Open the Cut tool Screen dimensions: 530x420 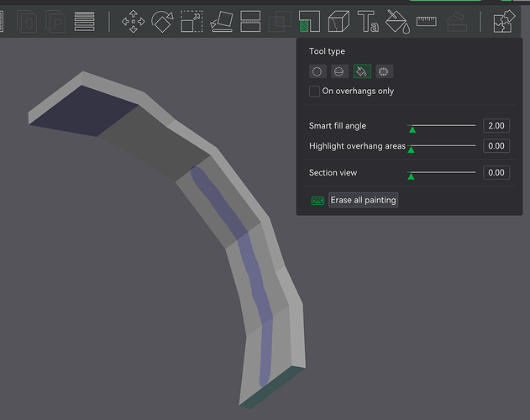(250, 22)
